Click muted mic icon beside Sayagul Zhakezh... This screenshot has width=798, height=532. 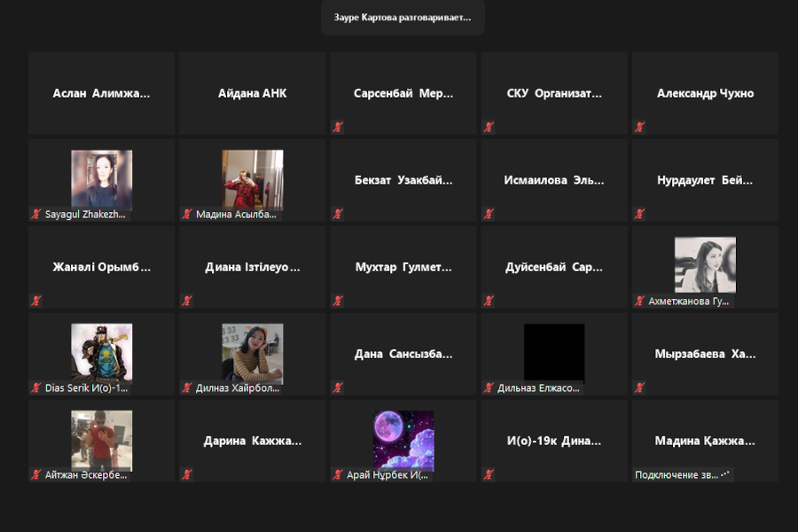coord(36,215)
